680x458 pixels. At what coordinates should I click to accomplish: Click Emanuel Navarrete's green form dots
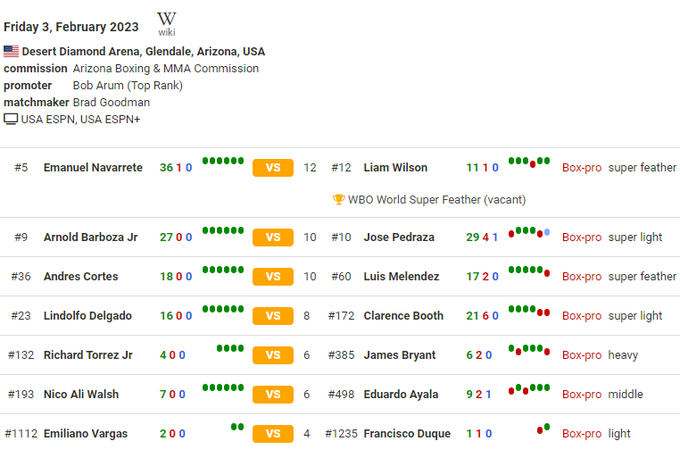pos(223,160)
